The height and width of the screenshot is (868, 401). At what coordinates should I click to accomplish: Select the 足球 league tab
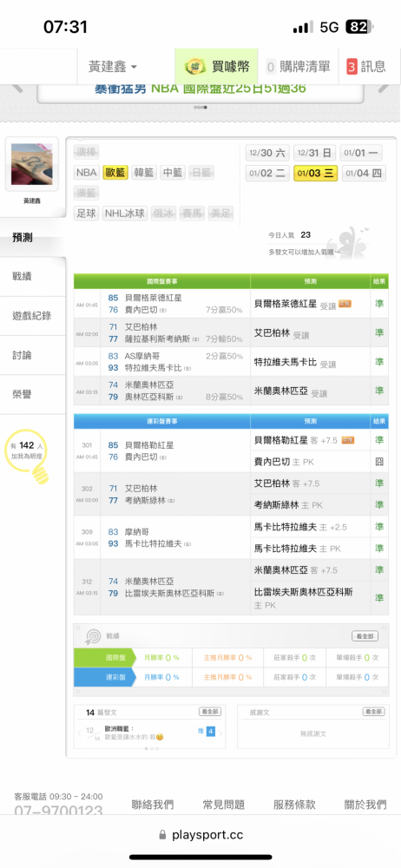point(87,214)
